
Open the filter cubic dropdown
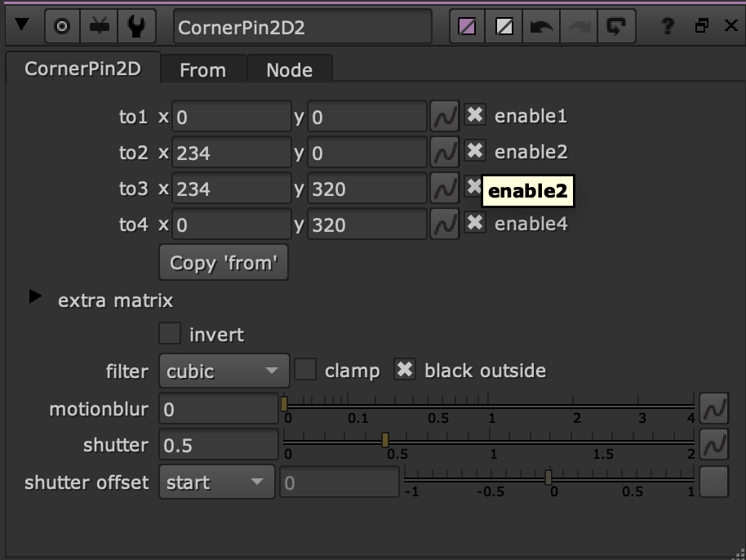coord(224,371)
